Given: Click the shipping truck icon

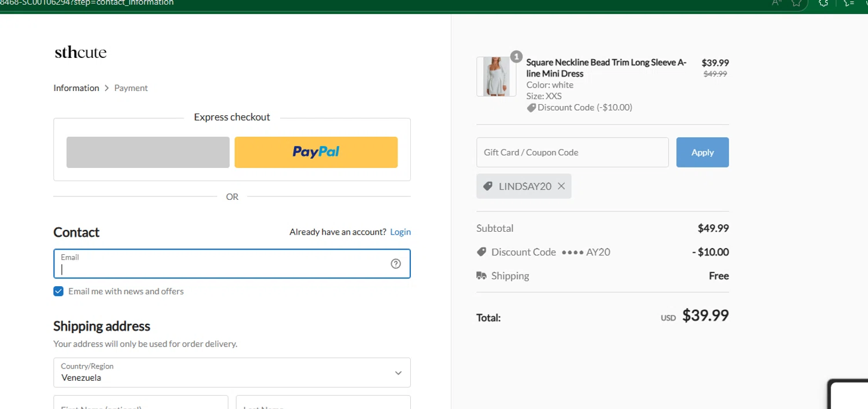Looking at the screenshot, I should 481,276.
